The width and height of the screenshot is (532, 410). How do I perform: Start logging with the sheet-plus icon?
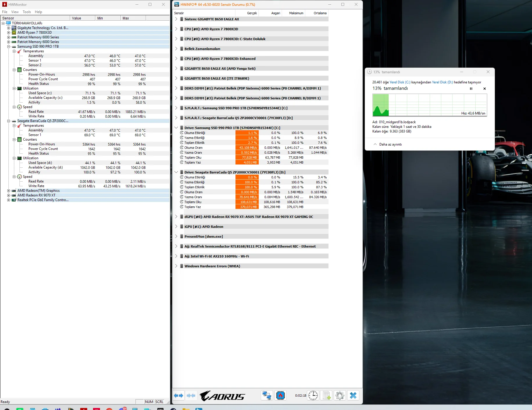[x=326, y=395]
